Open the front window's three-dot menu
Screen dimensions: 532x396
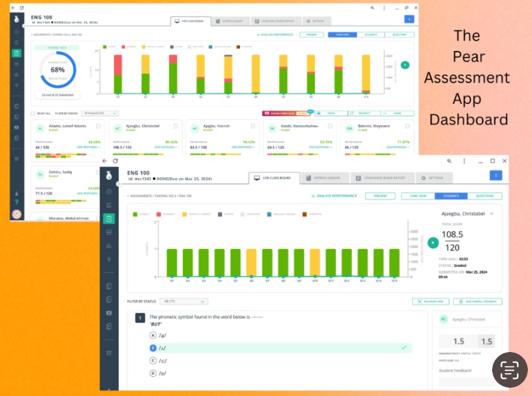(x=464, y=161)
